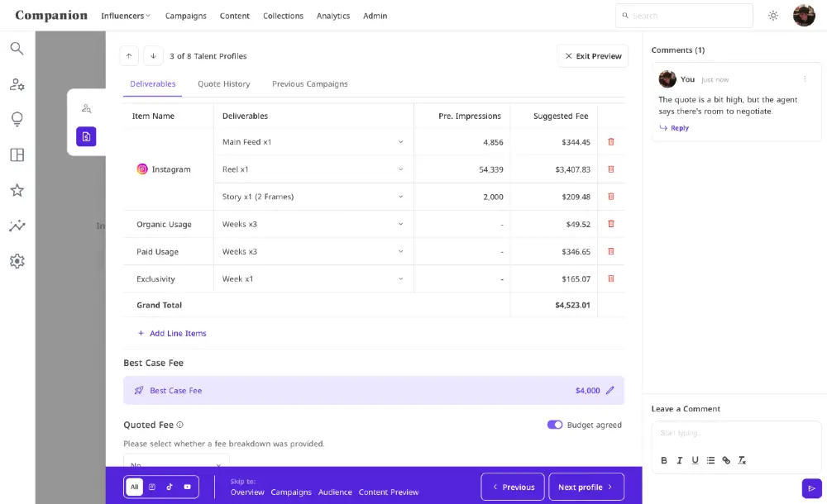
Task: Delete the Story x1 line item
Action: pyautogui.click(x=611, y=197)
